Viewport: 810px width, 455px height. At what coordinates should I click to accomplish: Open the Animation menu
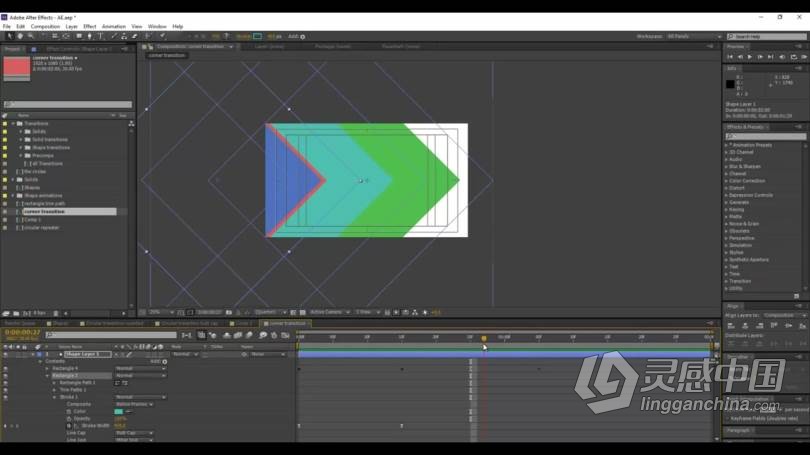[114, 26]
